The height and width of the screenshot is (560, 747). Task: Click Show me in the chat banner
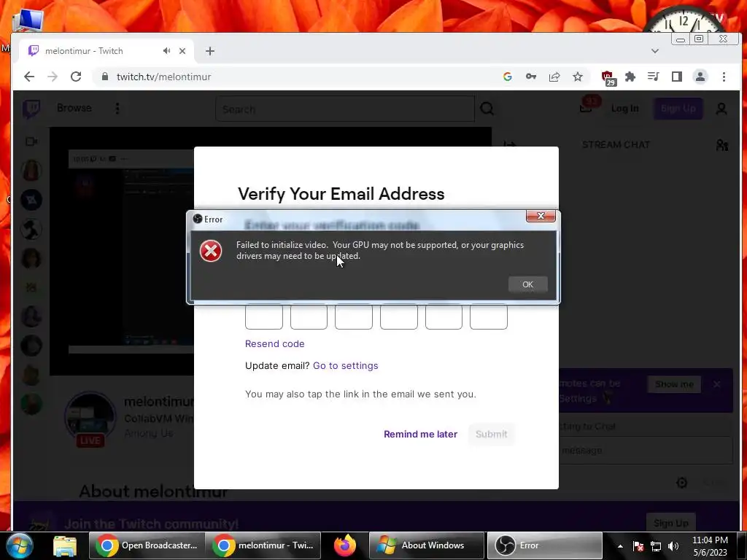click(673, 384)
